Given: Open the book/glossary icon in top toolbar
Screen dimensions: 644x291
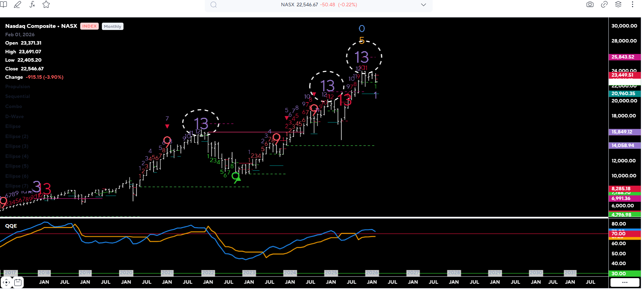Looking at the screenshot, I should (x=3, y=5).
